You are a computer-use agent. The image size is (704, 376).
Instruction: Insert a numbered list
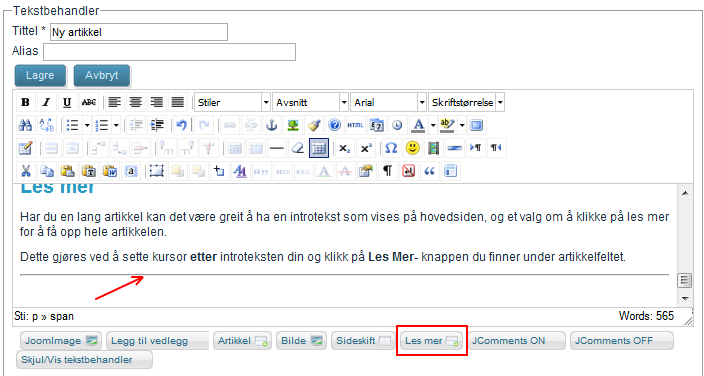click(102, 125)
